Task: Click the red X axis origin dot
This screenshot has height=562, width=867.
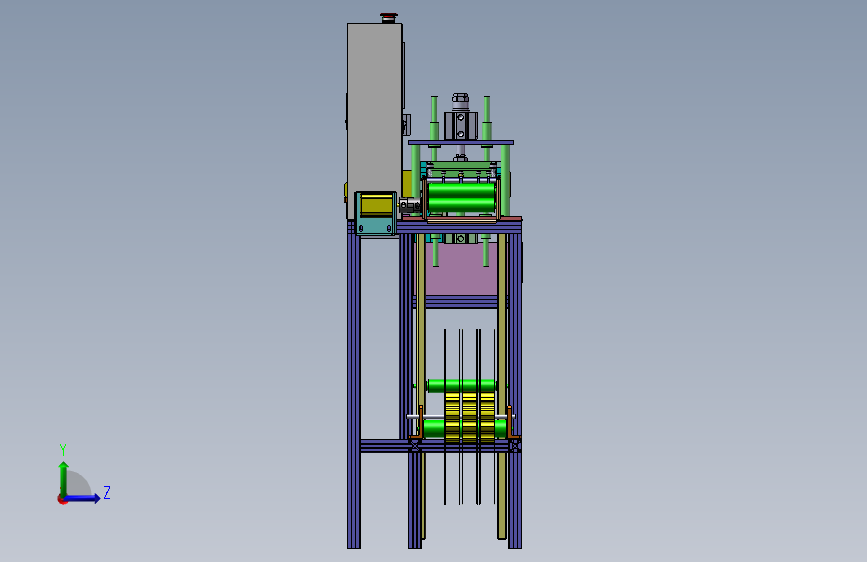Action: click(62, 499)
